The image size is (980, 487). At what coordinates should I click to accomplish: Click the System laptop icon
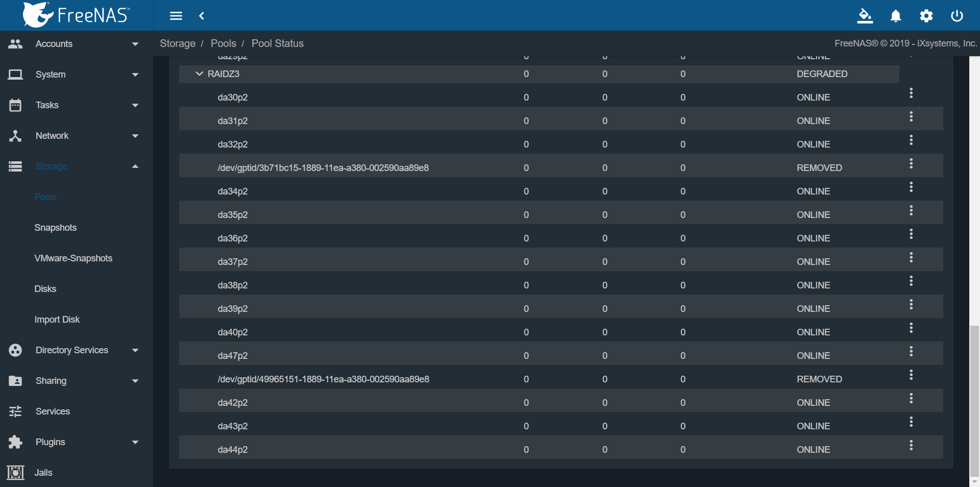(15, 75)
